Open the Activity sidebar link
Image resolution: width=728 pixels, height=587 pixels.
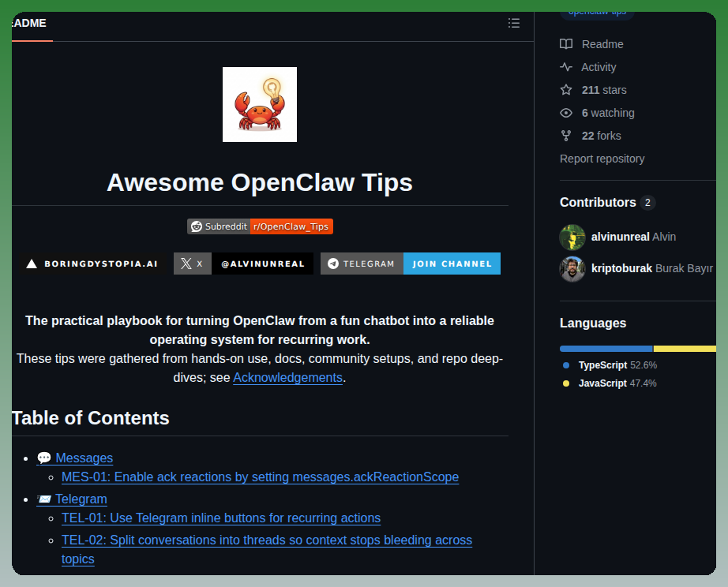pos(599,67)
